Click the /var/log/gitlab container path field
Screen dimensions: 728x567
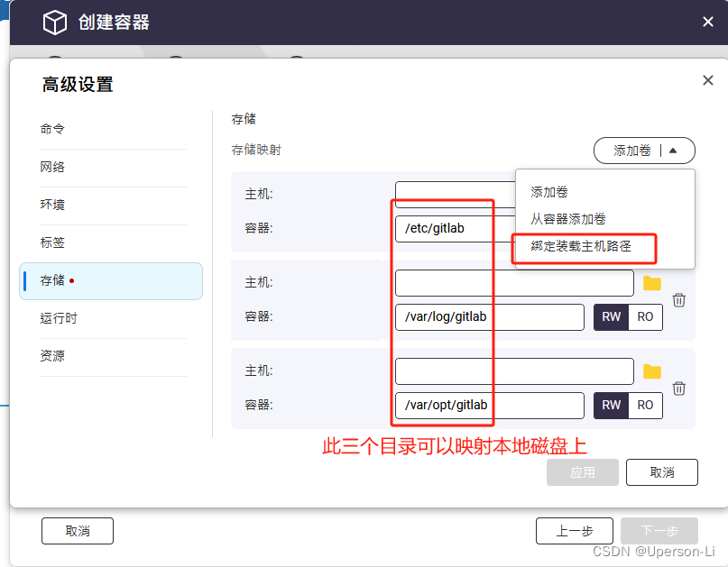pyautogui.click(x=489, y=317)
